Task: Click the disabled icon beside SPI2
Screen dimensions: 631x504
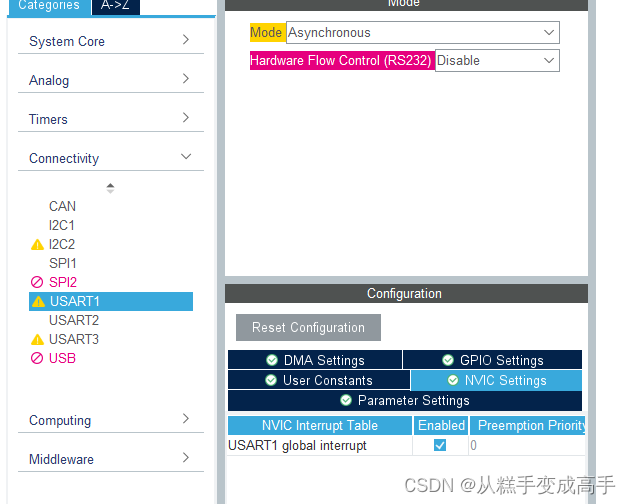Action: 37,282
